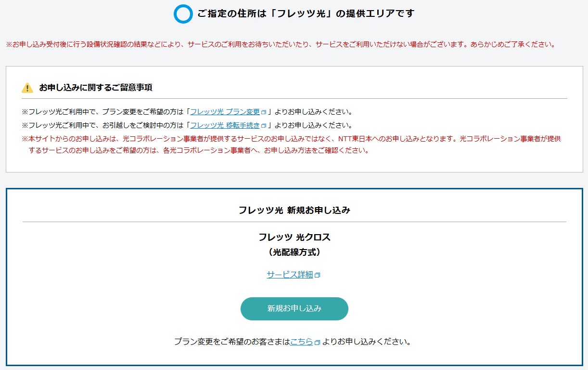Click external-link icon next to プラン変更
Viewport: 588px width, 370px height.
coord(264,112)
